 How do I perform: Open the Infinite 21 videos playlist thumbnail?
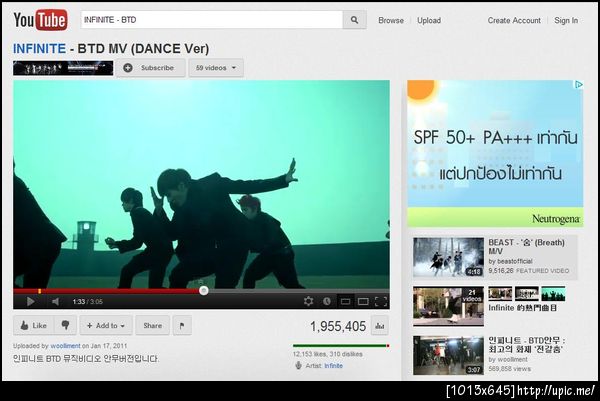pos(448,306)
